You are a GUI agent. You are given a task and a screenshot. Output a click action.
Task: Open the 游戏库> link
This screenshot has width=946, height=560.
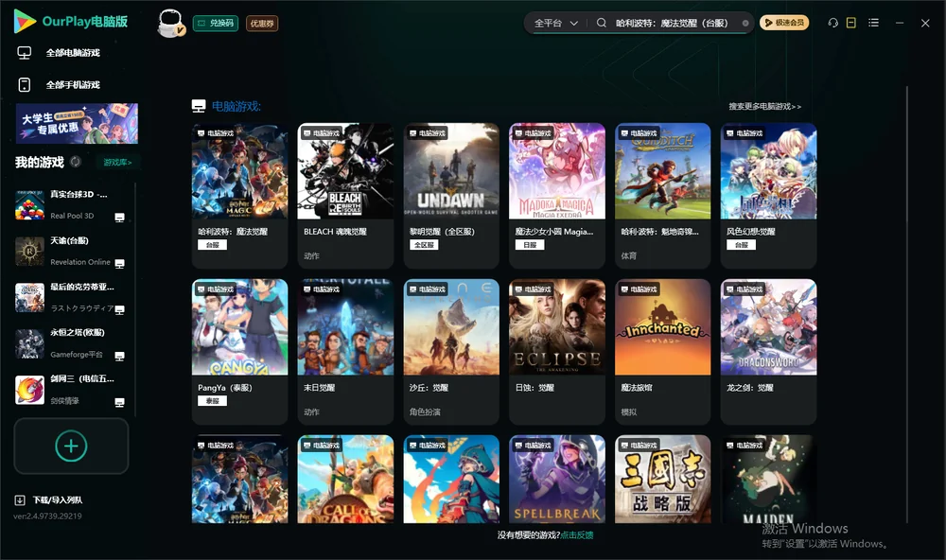coord(117,163)
